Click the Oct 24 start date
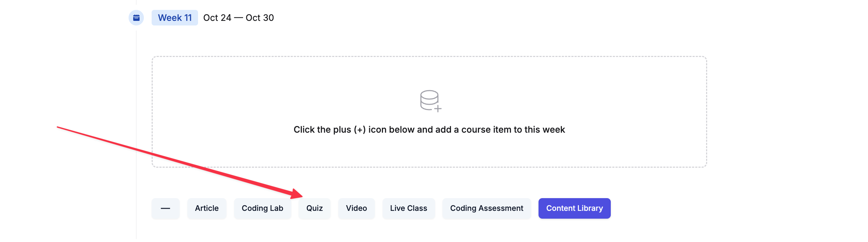 217,18
